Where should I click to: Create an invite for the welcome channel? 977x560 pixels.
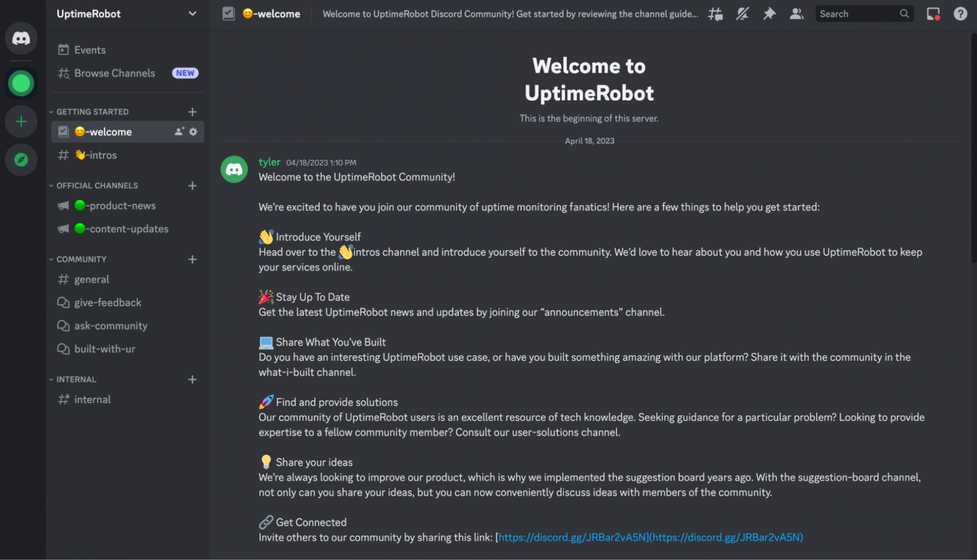click(178, 132)
